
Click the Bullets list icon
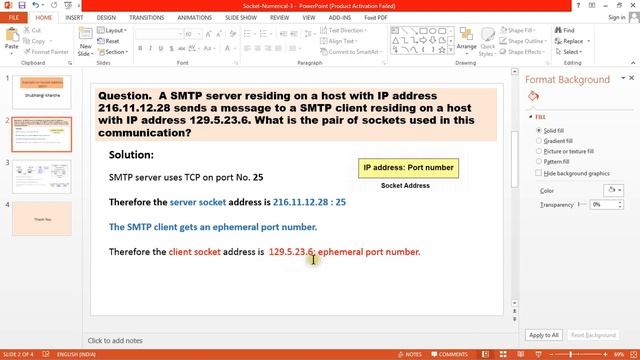(x=248, y=33)
